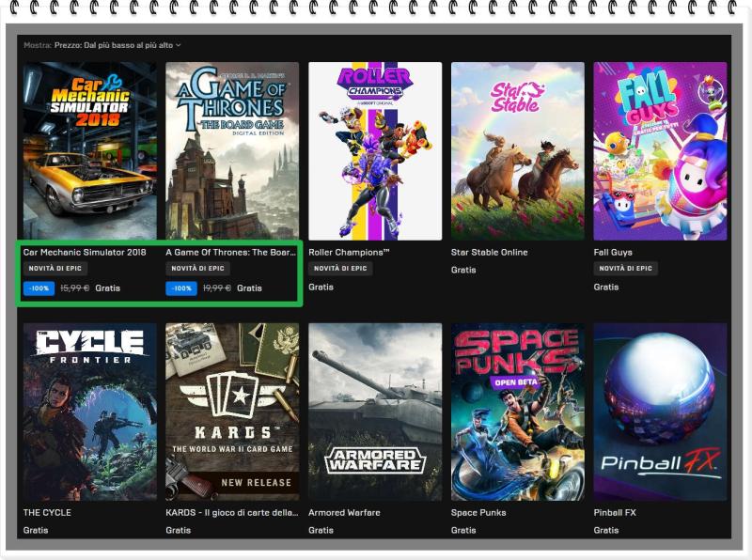Click the Star Stable Online title link

489,253
